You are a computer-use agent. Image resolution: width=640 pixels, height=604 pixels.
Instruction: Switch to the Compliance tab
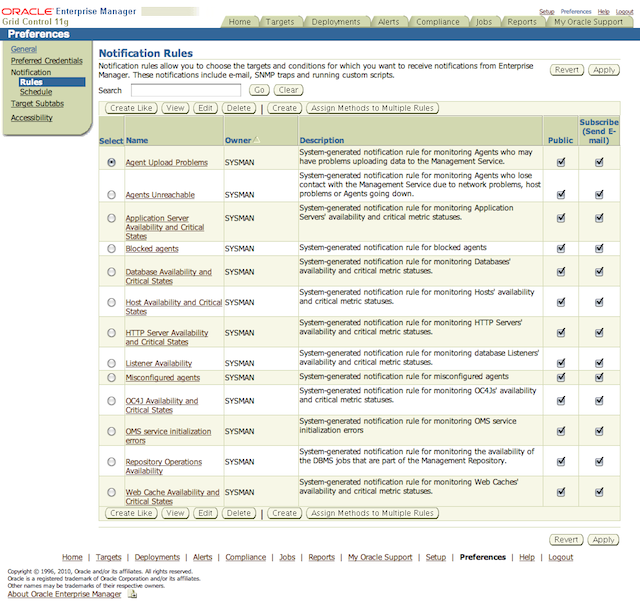438,21
